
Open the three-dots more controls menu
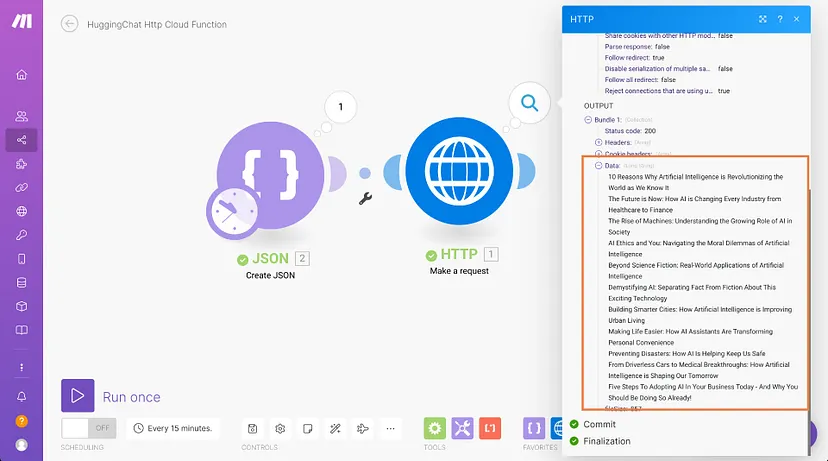pos(391,428)
